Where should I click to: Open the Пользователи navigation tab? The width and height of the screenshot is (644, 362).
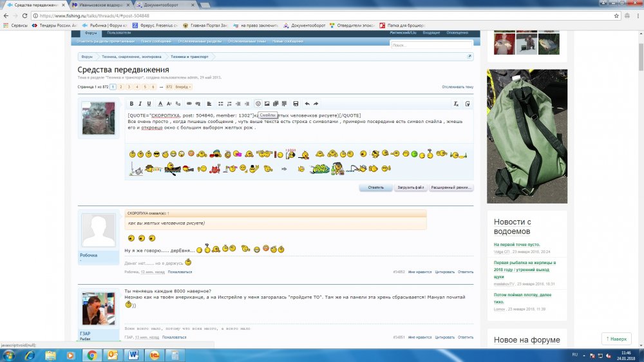(x=118, y=32)
